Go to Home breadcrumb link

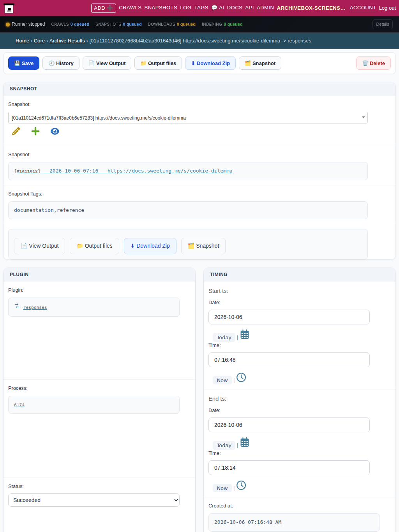[22, 41]
